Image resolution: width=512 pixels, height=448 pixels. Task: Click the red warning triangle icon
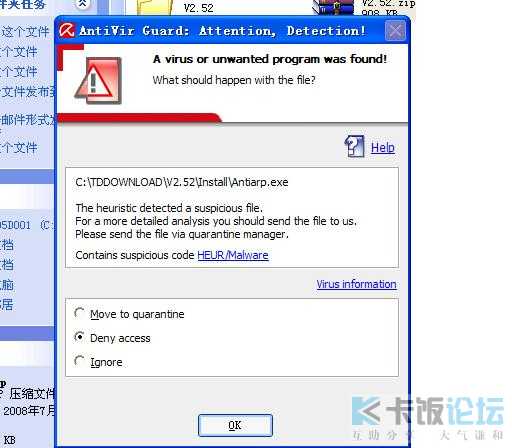tap(98, 80)
